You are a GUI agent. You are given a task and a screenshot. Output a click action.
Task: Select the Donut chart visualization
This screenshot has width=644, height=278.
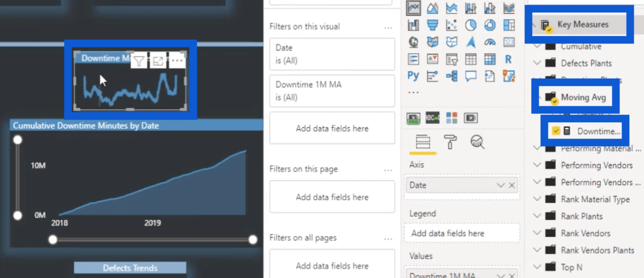490,25
